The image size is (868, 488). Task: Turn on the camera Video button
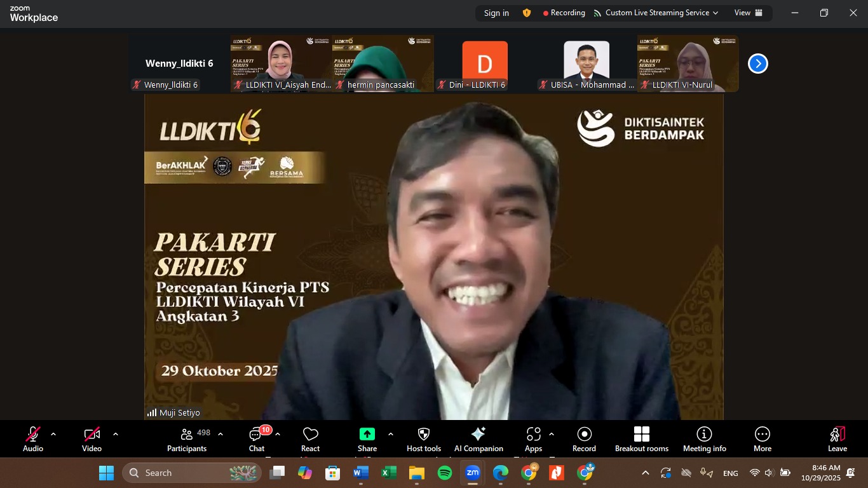[x=92, y=438]
